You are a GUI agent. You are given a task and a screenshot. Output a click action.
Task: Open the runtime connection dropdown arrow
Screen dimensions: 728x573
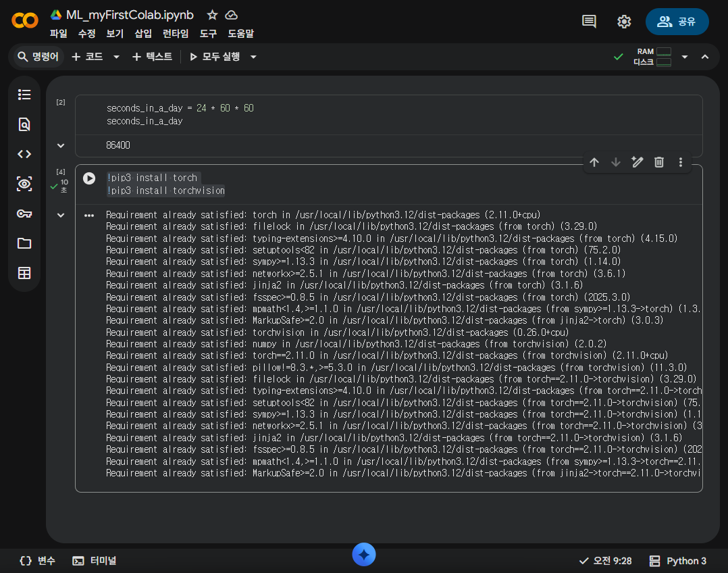(685, 57)
